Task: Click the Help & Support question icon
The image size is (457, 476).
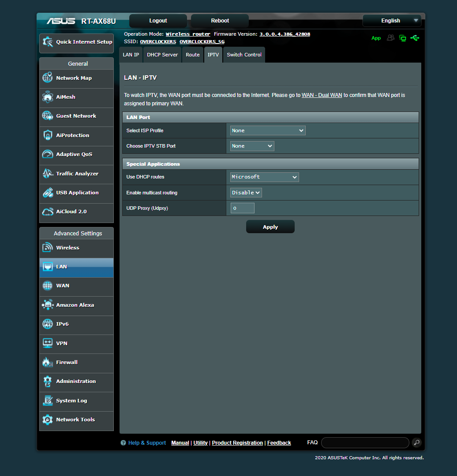Action: pos(123,443)
